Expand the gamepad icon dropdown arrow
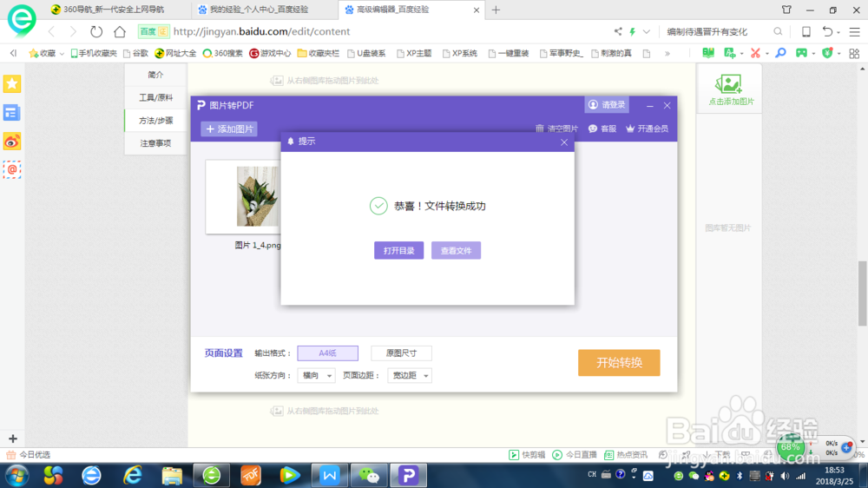The width and height of the screenshot is (868, 488). [x=813, y=54]
